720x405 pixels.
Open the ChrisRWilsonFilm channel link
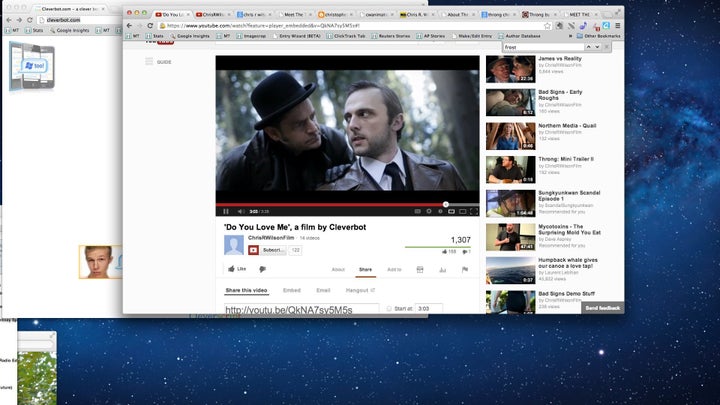[271, 238]
